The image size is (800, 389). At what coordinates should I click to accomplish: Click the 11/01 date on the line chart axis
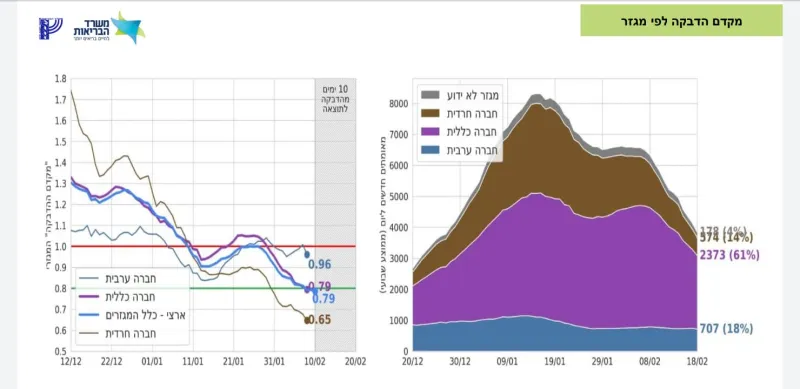point(193,362)
